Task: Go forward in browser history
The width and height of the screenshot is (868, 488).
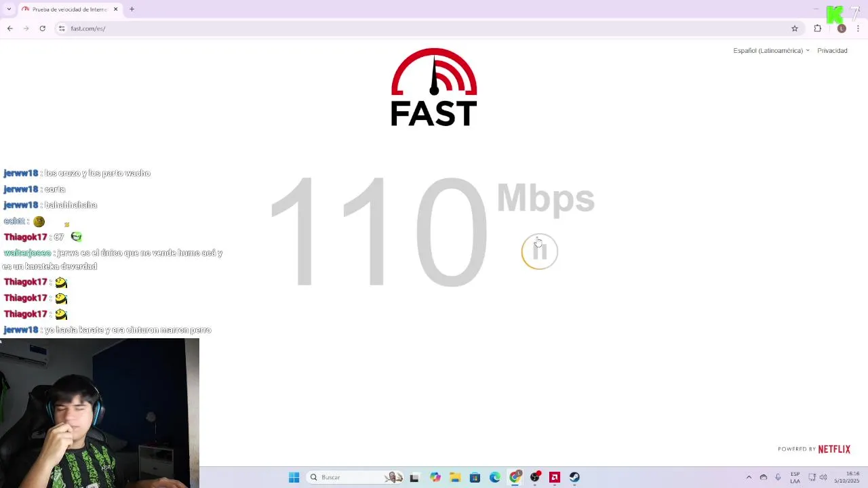Action: click(26, 28)
